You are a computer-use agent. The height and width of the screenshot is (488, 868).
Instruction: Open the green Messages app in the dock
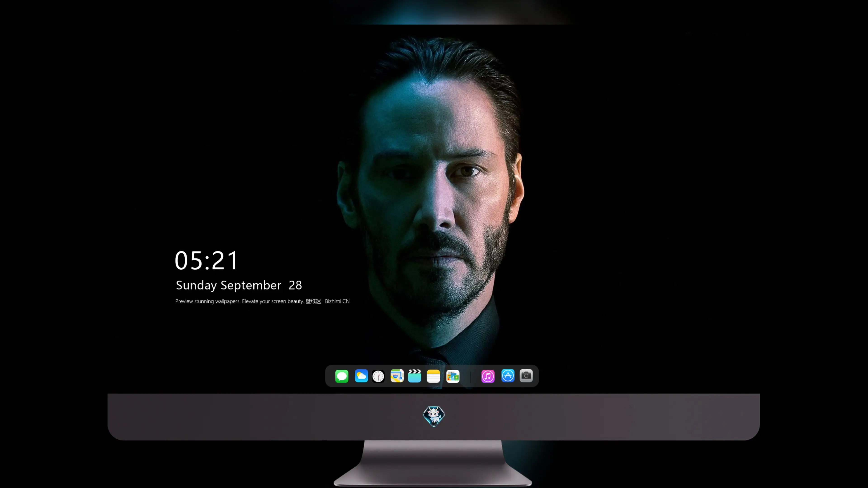(x=342, y=376)
